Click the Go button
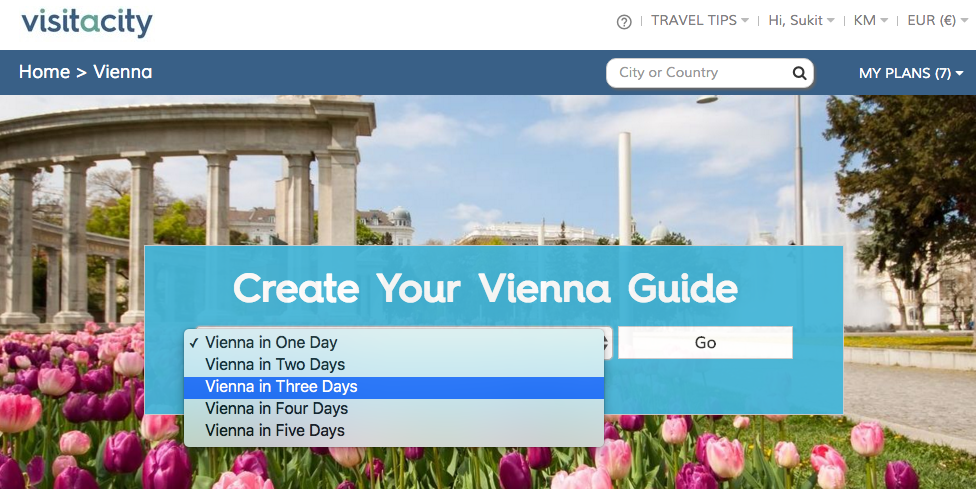 [x=705, y=343]
